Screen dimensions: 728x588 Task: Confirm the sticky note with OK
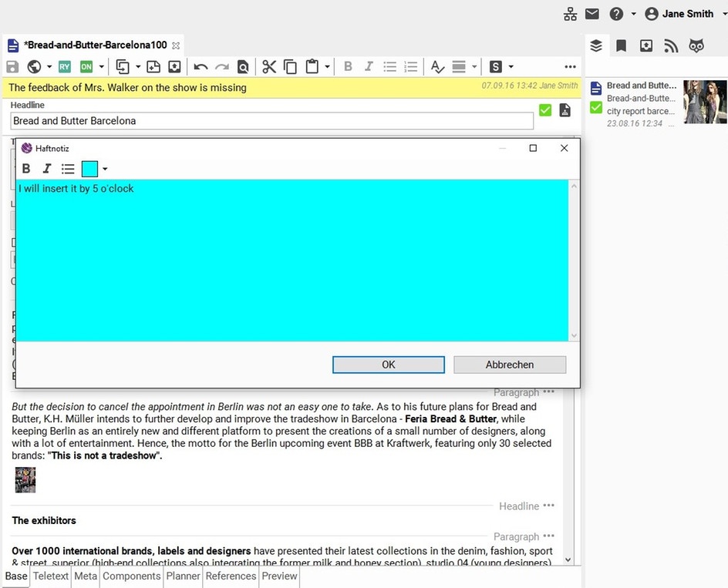coord(388,365)
